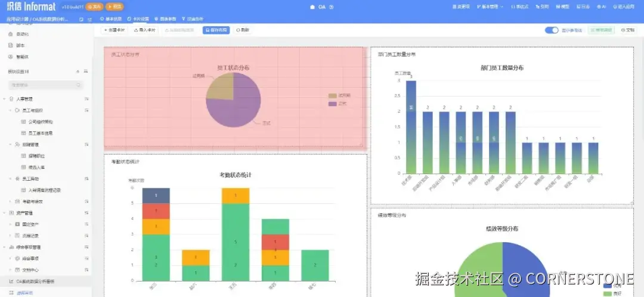This screenshot has width=644, height=297.
Task: Click the settings icon on 资产管理 row
Action: coord(86,213)
